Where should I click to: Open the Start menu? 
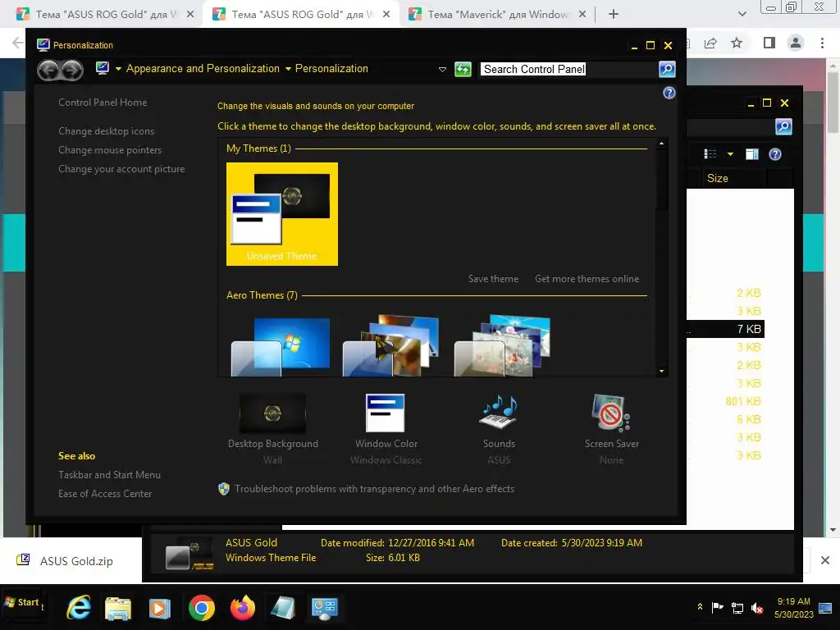(22, 603)
